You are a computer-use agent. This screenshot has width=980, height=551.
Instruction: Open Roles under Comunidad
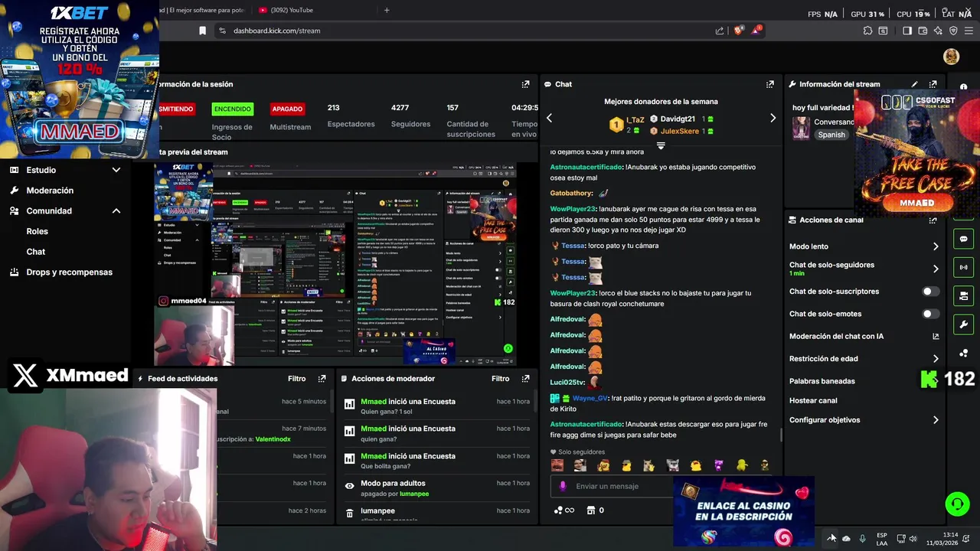(37, 231)
